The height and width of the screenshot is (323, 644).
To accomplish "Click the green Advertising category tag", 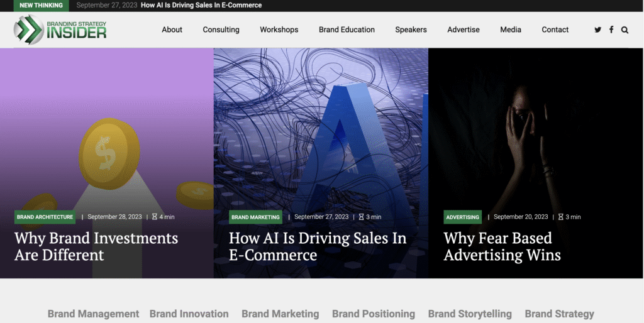I will pos(462,217).
